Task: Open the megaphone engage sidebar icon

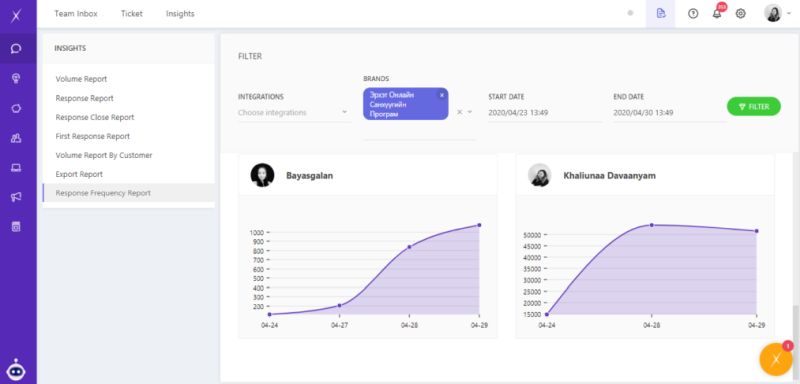Action: pos(16,197)
